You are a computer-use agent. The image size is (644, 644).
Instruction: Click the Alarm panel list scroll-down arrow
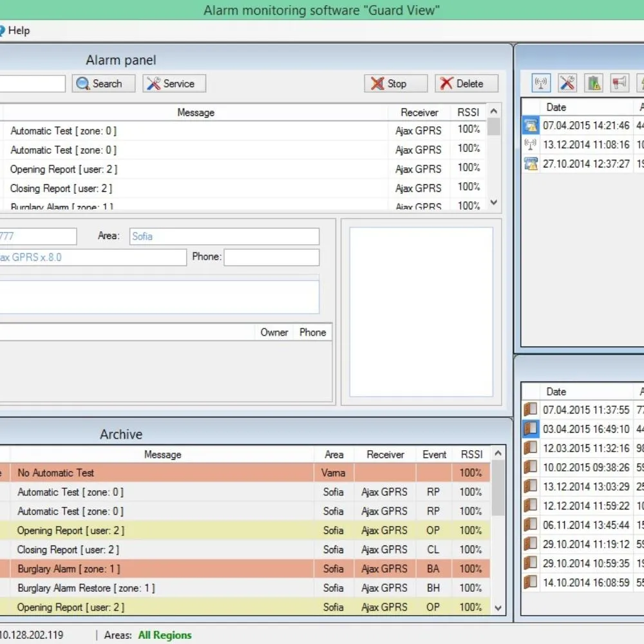tap(494, 202)
